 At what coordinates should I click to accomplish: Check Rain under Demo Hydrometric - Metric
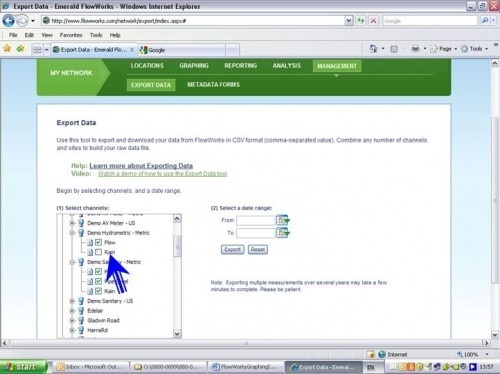click(98, 252)
